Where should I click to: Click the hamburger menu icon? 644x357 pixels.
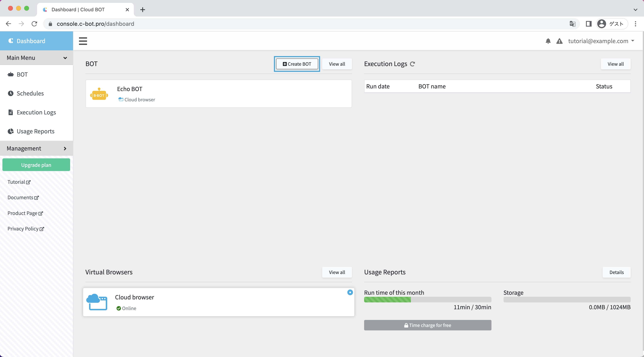point(83,41)
